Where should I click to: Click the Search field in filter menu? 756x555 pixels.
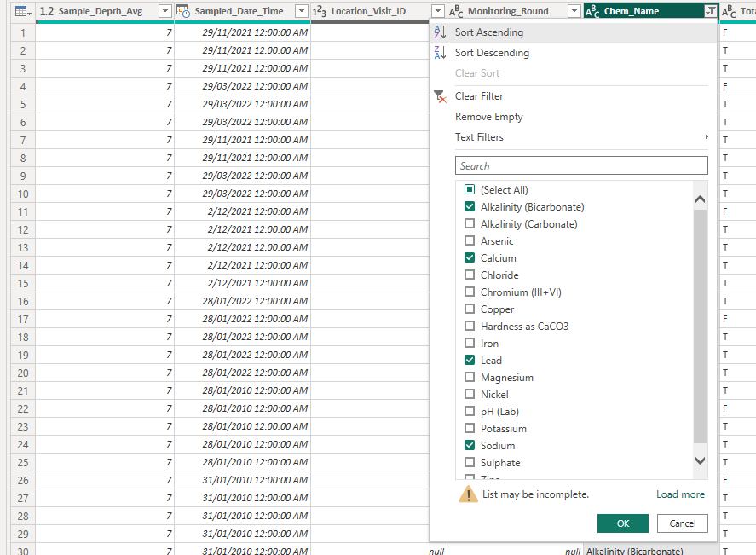581,166
